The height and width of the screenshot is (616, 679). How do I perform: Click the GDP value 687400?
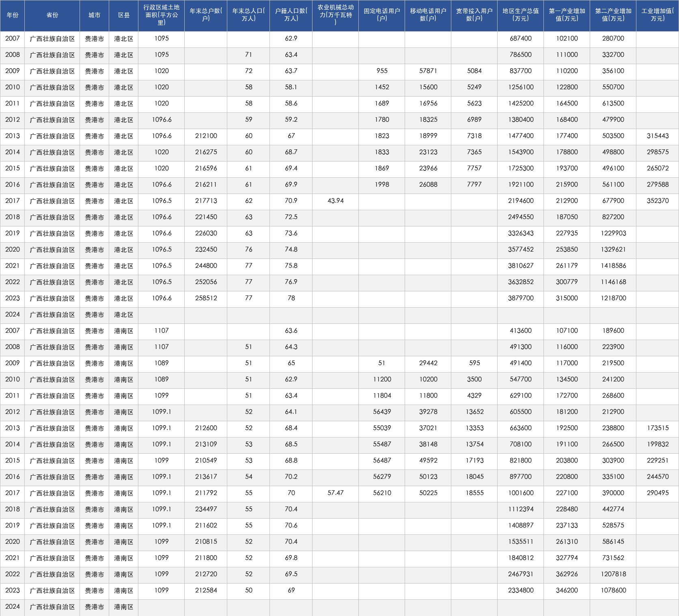tap(520, 39)
